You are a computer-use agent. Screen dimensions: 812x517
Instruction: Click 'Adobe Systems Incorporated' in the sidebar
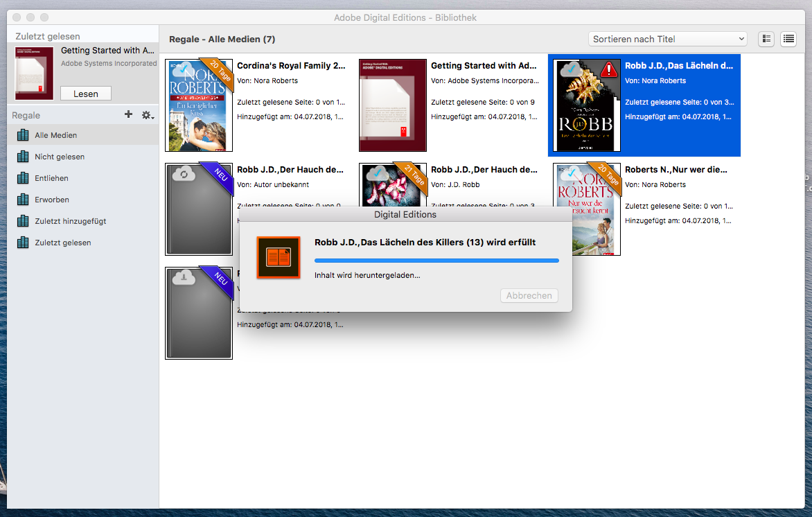click(x=109, y=64)
